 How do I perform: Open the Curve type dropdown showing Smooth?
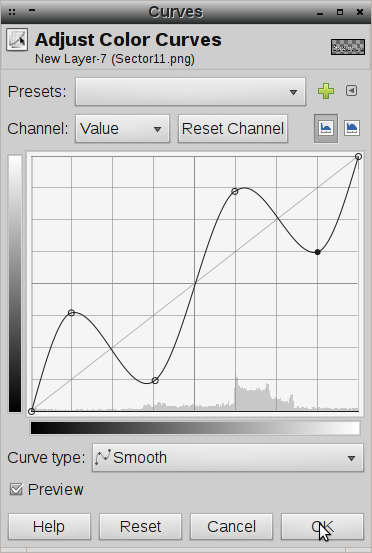click(228, 458)
